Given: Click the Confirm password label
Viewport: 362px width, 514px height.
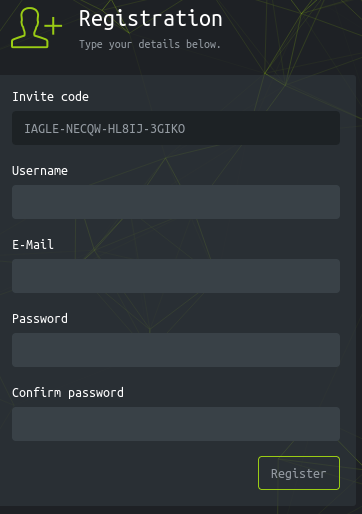Looking at the screenshot, I should coord(68,393).
